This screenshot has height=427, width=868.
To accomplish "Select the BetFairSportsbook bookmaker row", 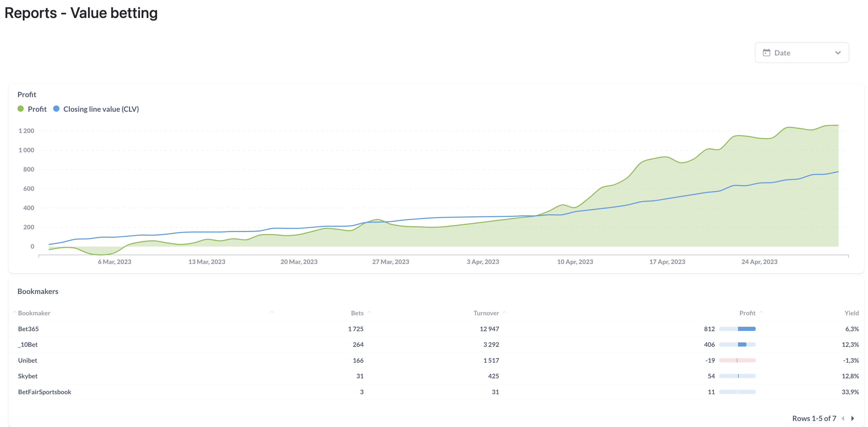I will click(x=436, y=392).
